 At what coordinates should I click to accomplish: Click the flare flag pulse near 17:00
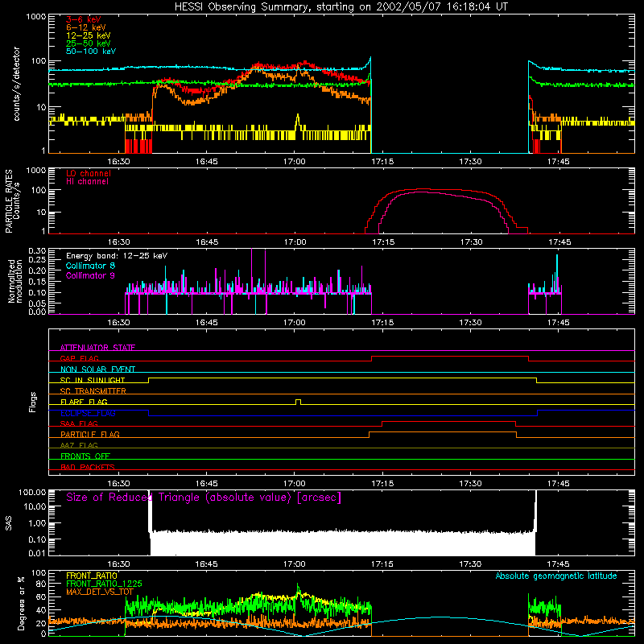(x=298, y=401)
